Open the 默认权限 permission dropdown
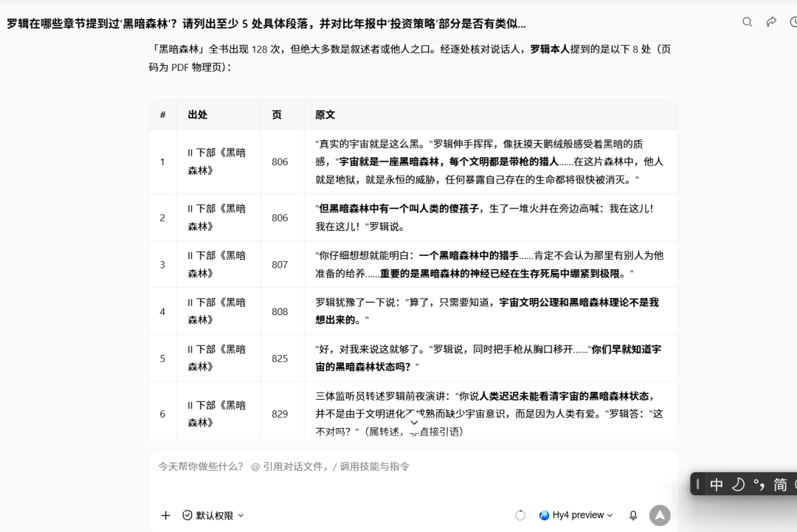 point(213,515)
